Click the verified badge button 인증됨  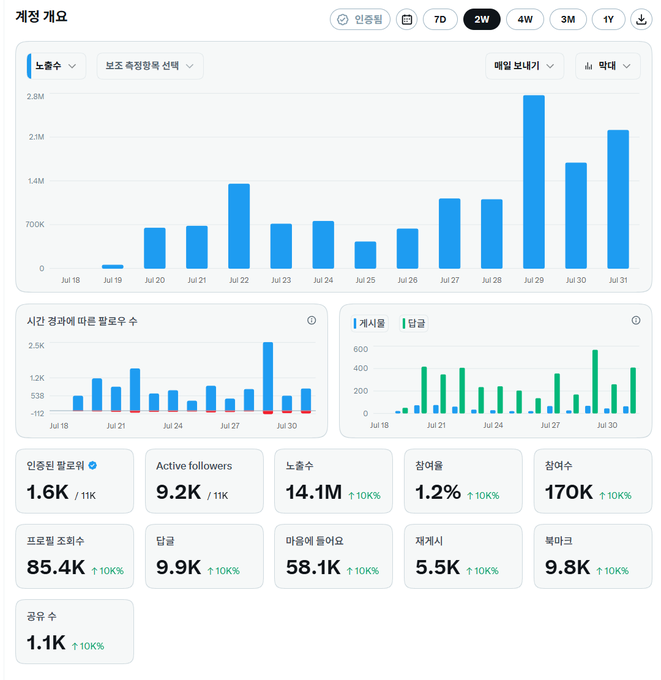[360, 20]
